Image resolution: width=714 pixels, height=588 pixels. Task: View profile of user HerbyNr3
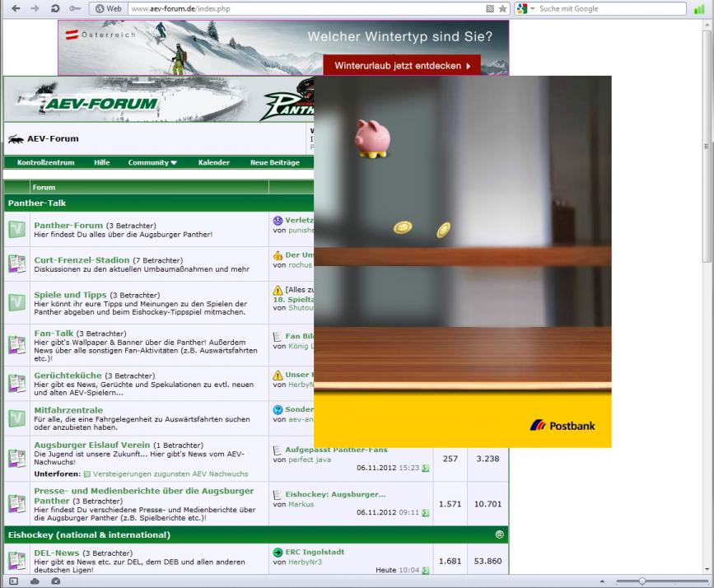(305, 562)
